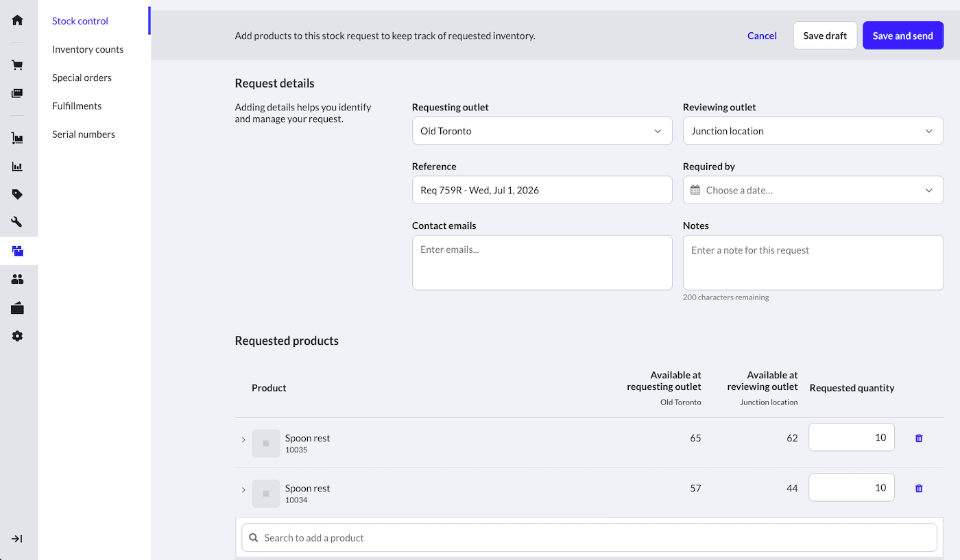Click available value 44 at Junction location
The height and width of the screenshot is (560, 960).
(792, 488)
